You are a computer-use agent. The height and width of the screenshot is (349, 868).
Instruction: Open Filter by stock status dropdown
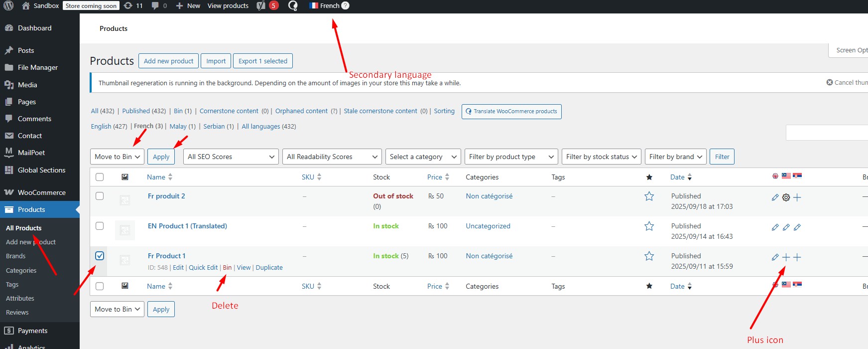(x=601, y=157)
